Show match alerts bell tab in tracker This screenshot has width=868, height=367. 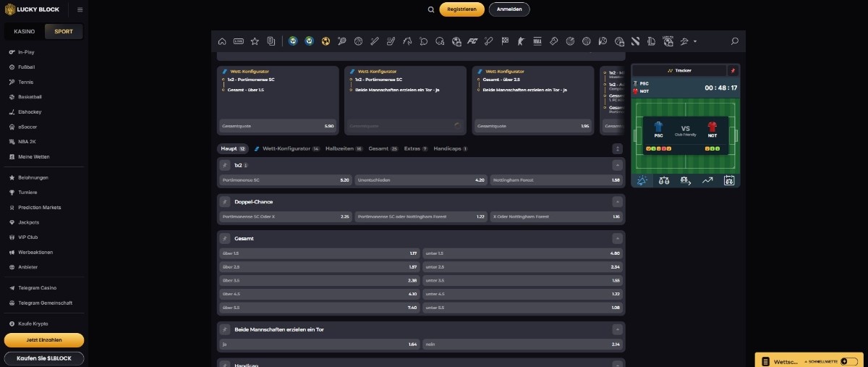pyautogui.click(x=642, y=181)
